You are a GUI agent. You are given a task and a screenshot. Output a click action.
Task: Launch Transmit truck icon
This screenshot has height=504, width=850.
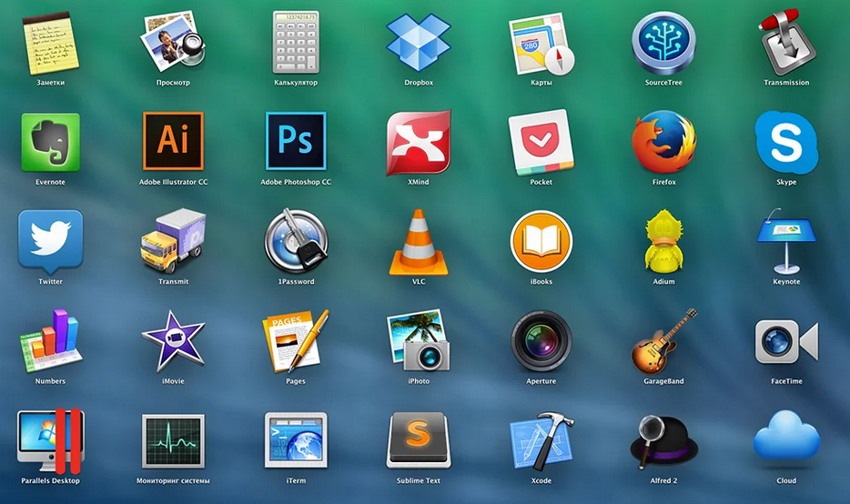pyautogui.click(x=173, y=240)
